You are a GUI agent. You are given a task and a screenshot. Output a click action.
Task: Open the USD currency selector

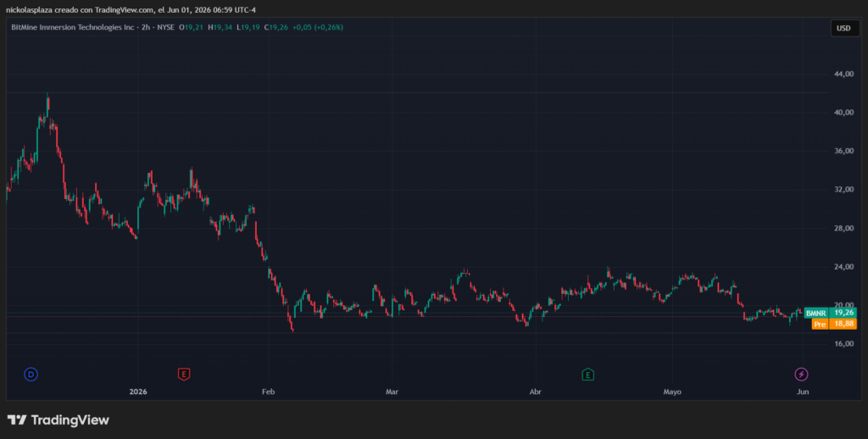coord(845,28)
